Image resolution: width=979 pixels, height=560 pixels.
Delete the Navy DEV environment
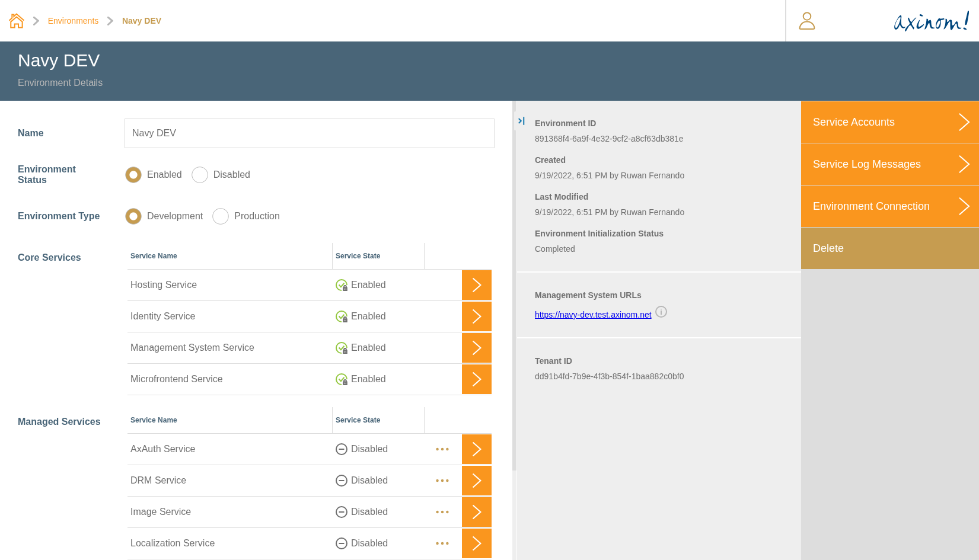click(x=890, y=248)
